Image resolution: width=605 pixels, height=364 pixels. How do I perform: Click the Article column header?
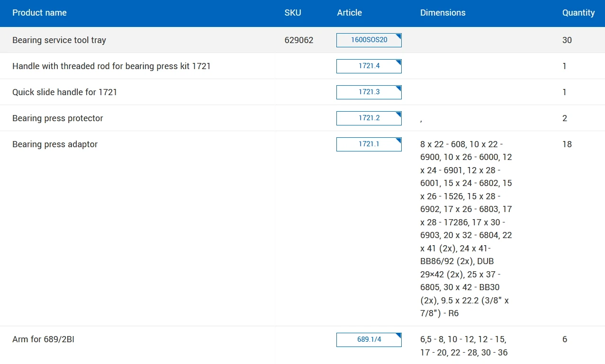tap(349, 13)
